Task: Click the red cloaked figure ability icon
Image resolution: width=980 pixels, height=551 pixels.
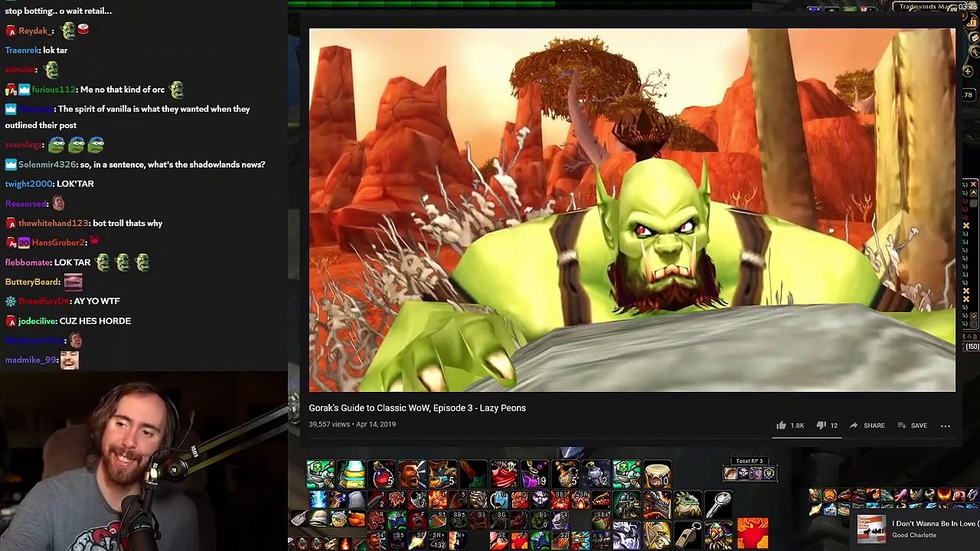Action: [505, 474]
